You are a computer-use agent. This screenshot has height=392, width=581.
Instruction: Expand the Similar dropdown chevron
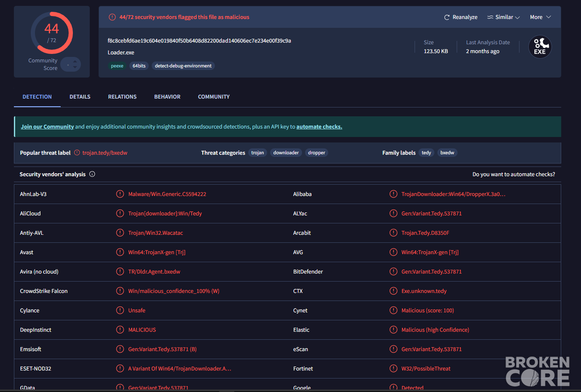517,18
